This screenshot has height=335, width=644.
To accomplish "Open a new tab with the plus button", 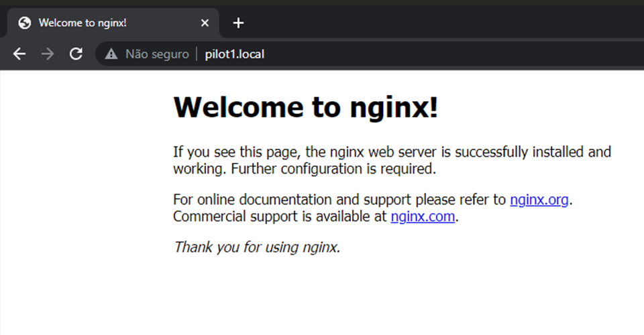I will point(238,23).
